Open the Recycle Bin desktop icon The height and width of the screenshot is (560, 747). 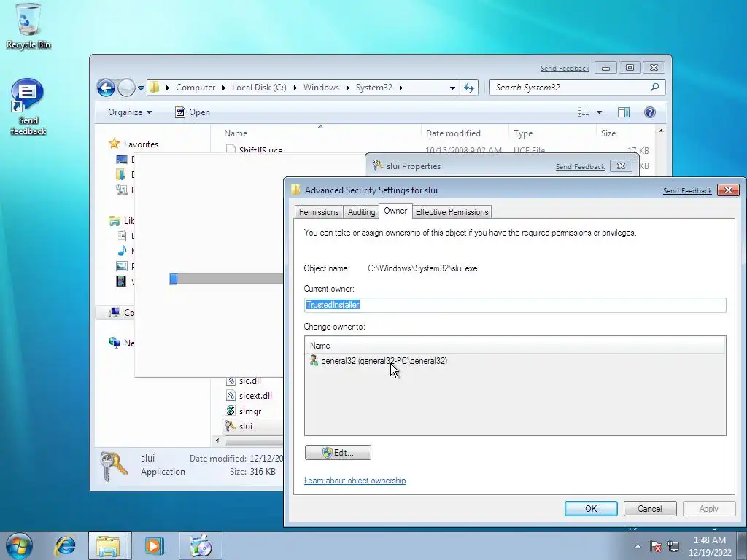pyautogui.click(x=28, y=26)
